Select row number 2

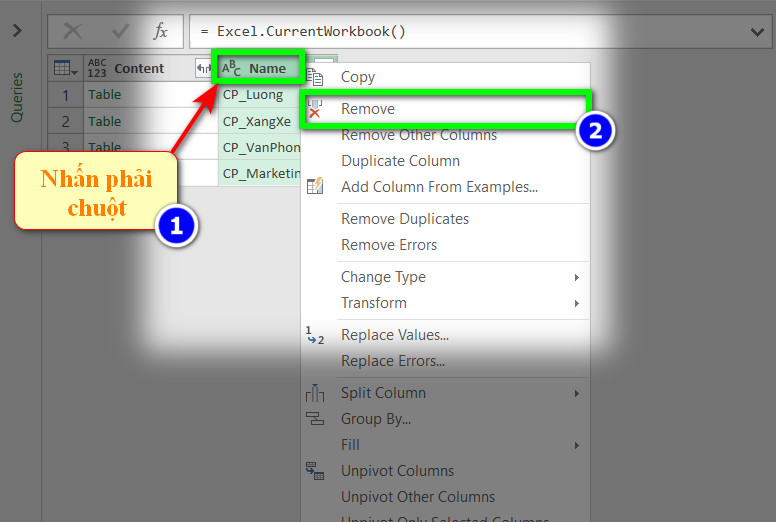[x=65, y=121]
